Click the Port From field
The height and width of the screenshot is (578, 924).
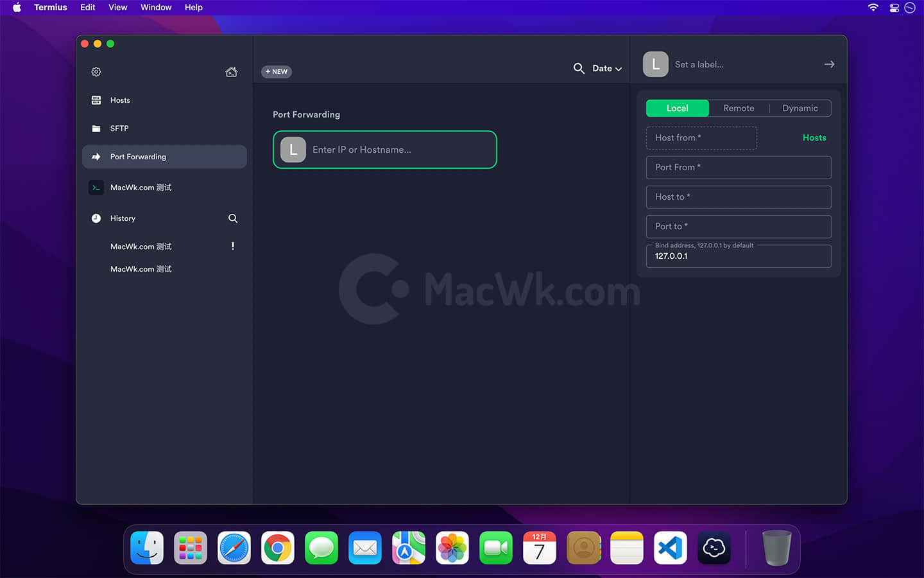739,168
